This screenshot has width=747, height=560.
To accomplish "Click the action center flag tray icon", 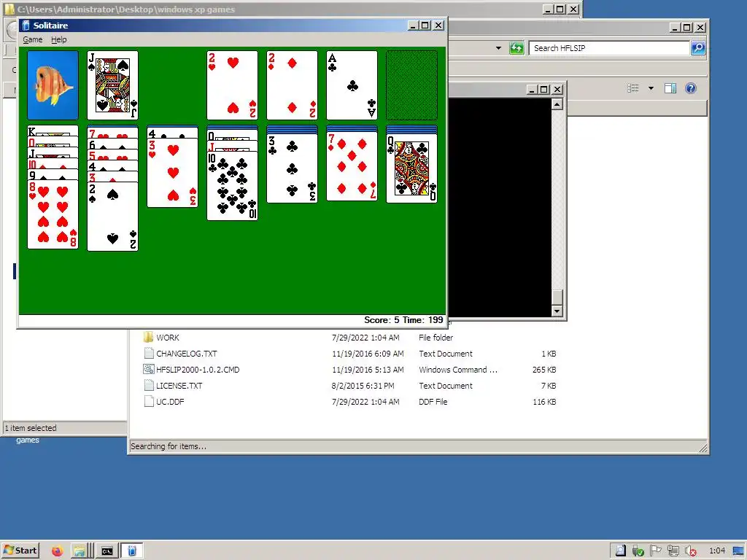I will coord(656,551).
